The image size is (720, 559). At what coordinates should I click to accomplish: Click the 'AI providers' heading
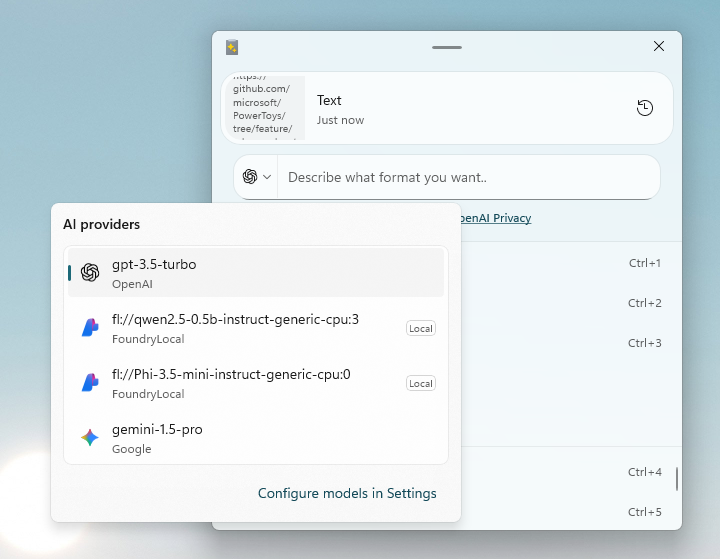(101, 224)
